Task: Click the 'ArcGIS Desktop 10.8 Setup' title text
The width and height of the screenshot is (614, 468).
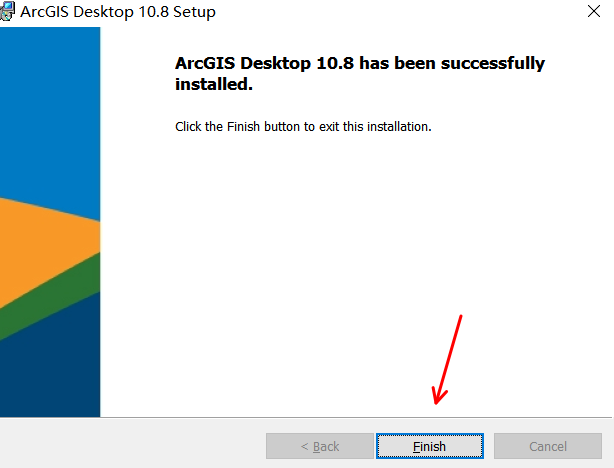Action: [x=118, y=12]
